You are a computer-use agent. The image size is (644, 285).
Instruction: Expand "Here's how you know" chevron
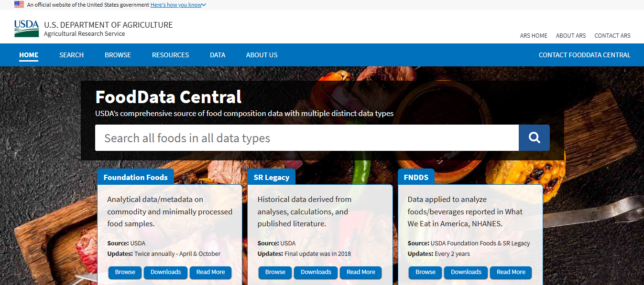[204, 5]
